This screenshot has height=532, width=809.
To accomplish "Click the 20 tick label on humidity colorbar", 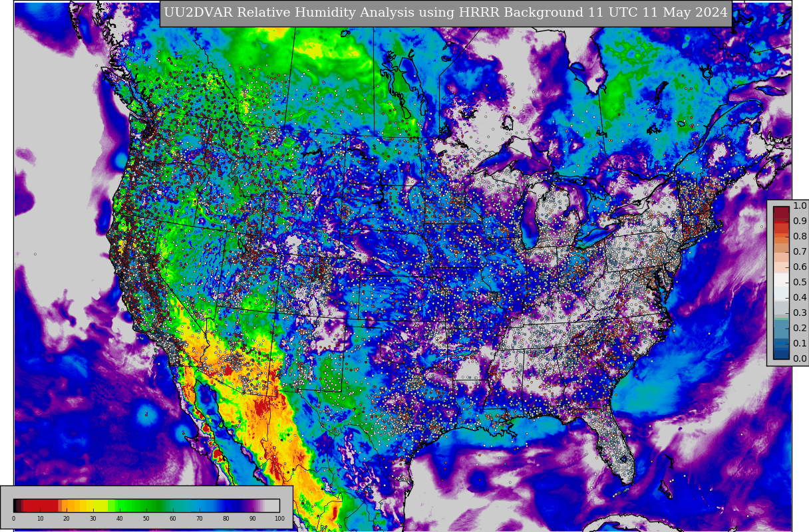I will (x=67, y=519).
